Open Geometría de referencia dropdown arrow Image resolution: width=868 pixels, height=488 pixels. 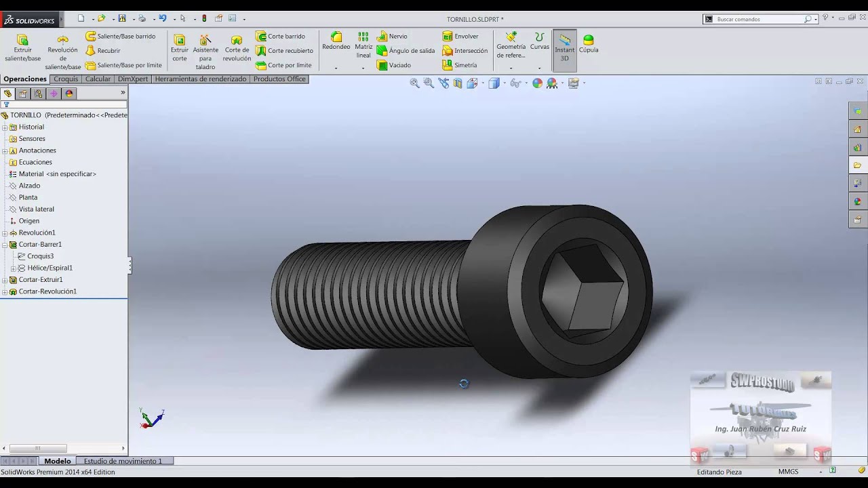(511, 68)
